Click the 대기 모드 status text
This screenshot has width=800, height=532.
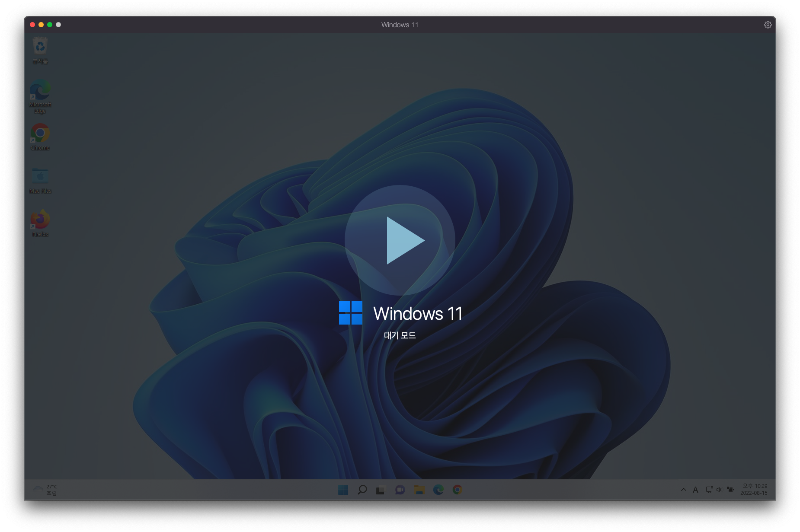tap(400, 335)
